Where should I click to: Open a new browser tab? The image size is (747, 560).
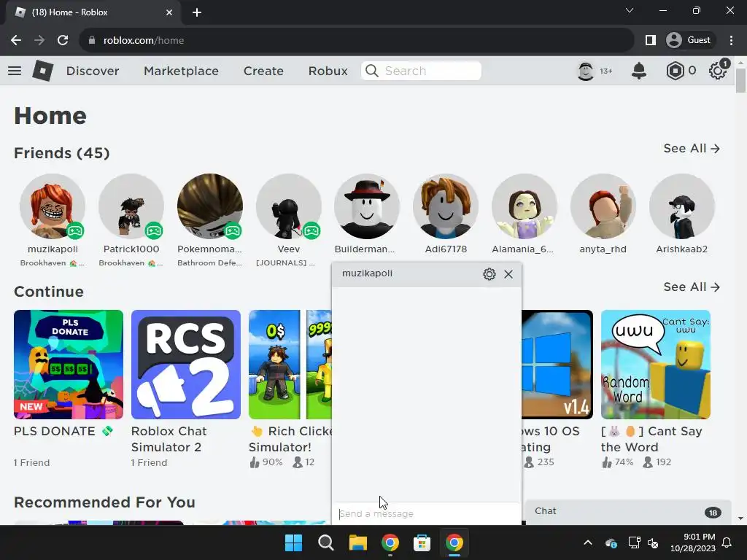[x=197, y=12]
